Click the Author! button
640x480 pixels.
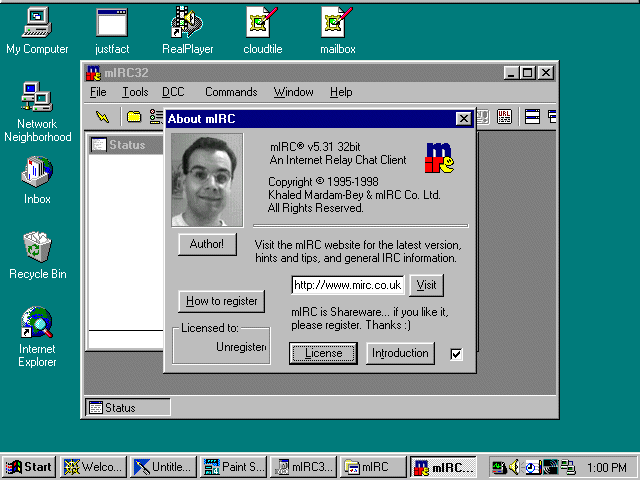[x=207, y=244]
